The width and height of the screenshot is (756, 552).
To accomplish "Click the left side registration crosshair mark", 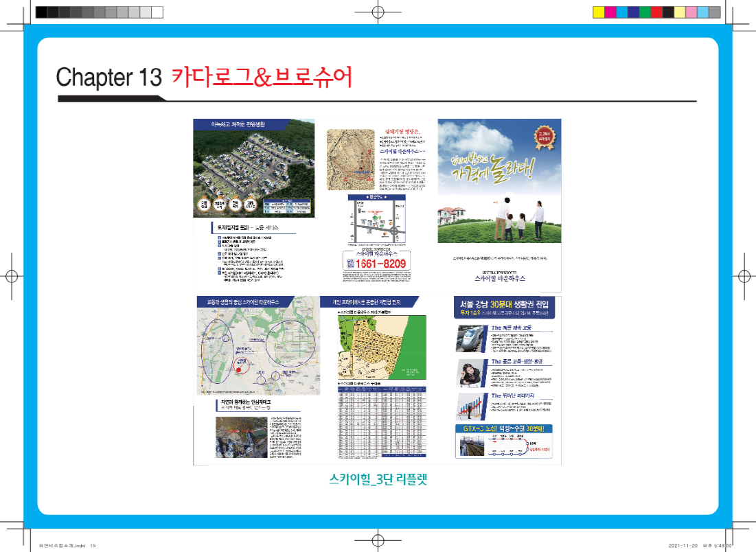I will tap(12, 276).
